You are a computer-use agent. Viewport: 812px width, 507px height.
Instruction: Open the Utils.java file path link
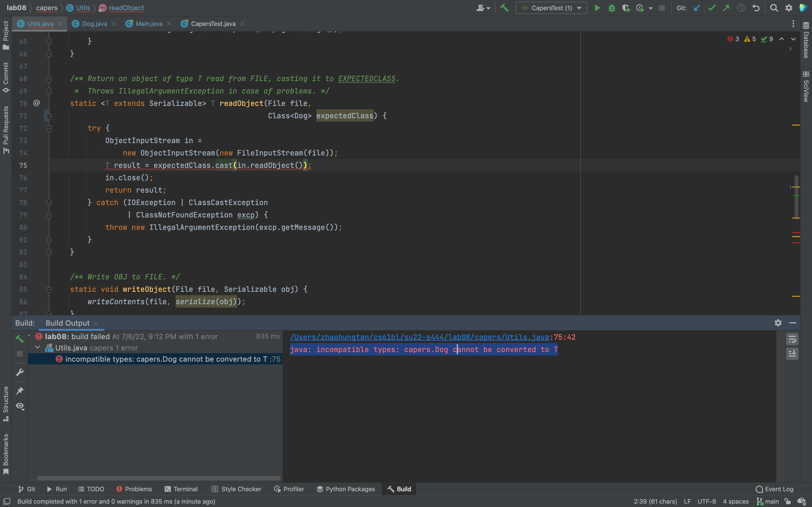pyautogui.click(x=419, y=337)
